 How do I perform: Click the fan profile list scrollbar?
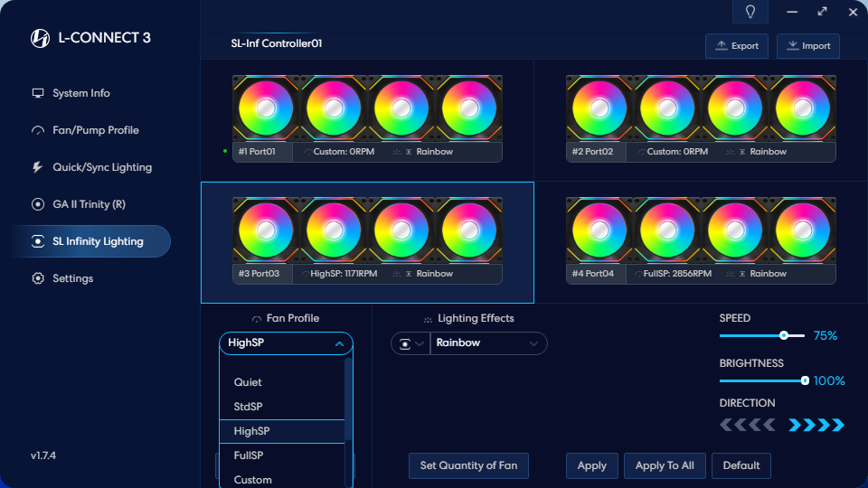pyautogui.click(x=348, y=399)
